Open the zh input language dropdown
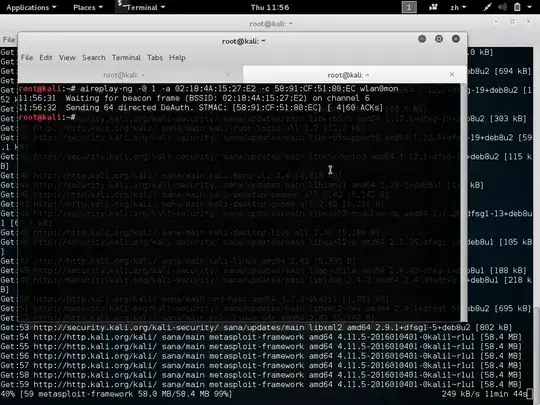Image resolution: width=540 pixels, height=405 pixels. (458, 7)
